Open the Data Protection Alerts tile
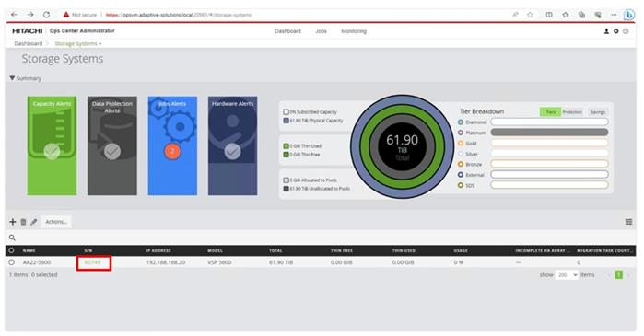Viewport: 644px width, 336px height. click(x=112, y=145)
